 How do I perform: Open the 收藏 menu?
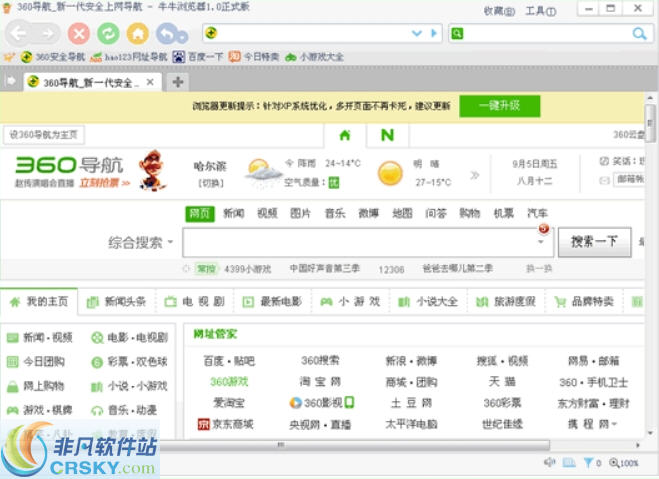pos(499,11)
